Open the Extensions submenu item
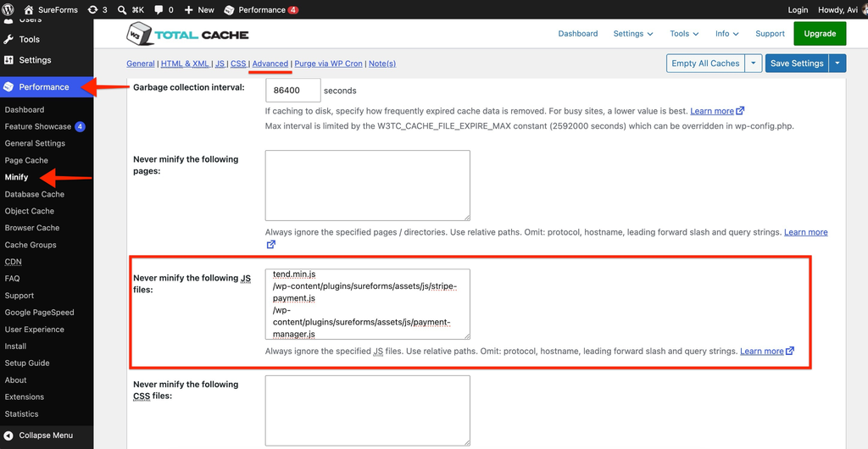868x449 pixels. tap(25, 397)
